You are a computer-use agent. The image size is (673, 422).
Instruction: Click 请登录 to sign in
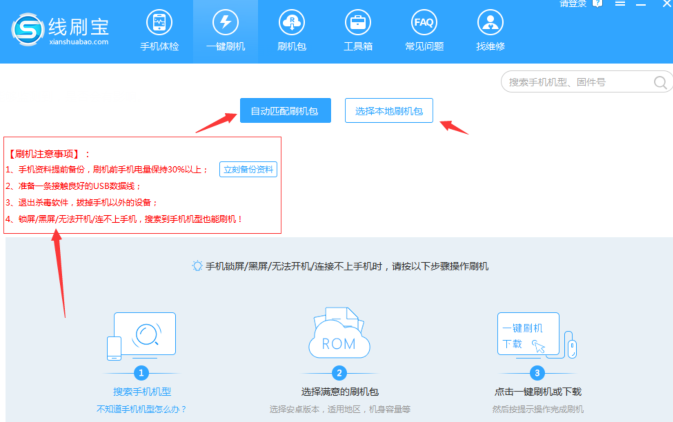tap(573, 5)
